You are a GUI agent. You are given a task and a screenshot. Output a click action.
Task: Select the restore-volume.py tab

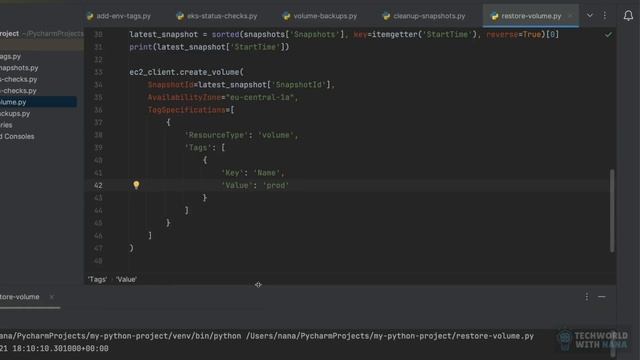coord(531,16)
